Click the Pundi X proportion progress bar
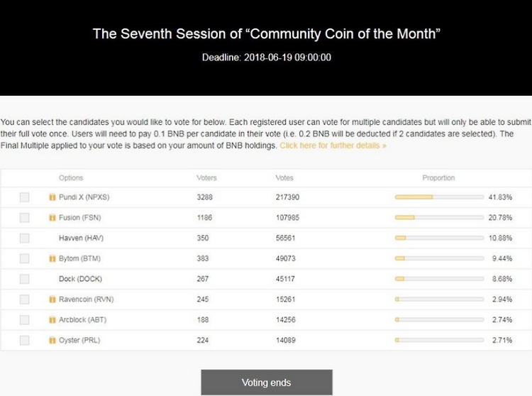This screenshot has width=532, height=396. tap(439, 197)
